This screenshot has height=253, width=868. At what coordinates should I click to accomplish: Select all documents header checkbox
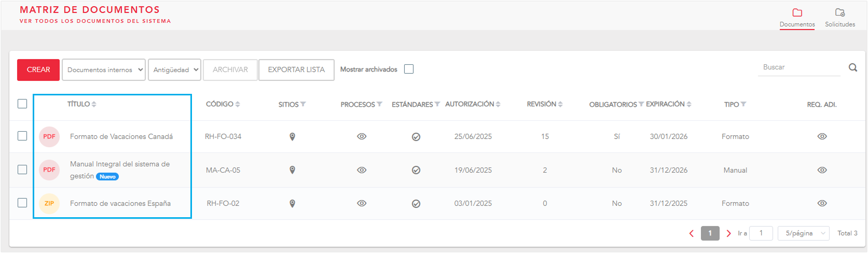[x=22, y=104]
